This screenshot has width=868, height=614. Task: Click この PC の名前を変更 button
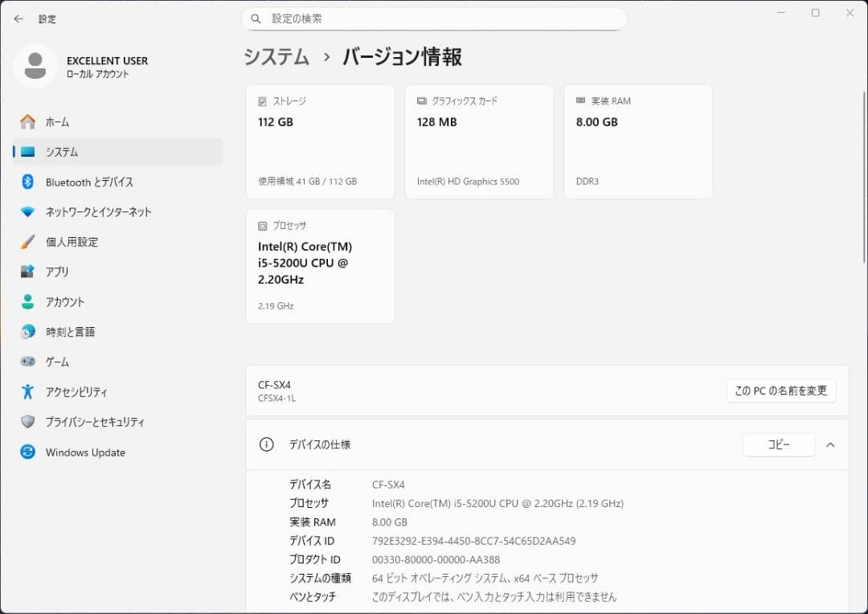tap(780, 391)
